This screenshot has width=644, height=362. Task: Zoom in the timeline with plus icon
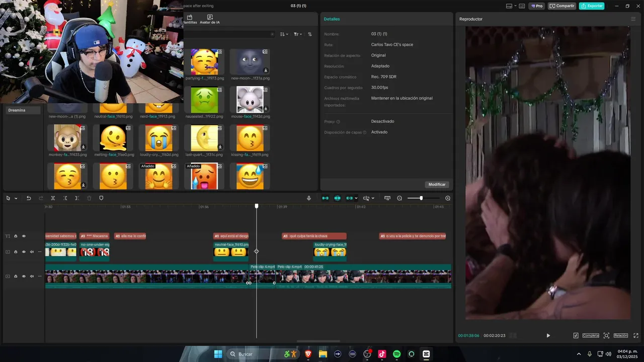click(448, 198)
